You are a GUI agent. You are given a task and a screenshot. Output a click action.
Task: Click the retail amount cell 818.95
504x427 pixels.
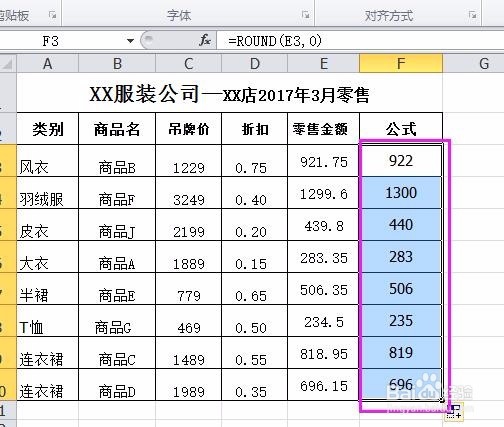pyautogui.click(x=324, y=353)
